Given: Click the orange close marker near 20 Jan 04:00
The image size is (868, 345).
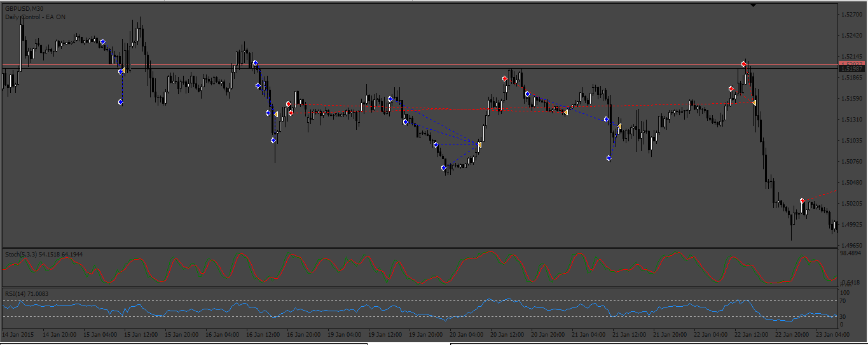Looking at the screenshot, I should 479,145.
